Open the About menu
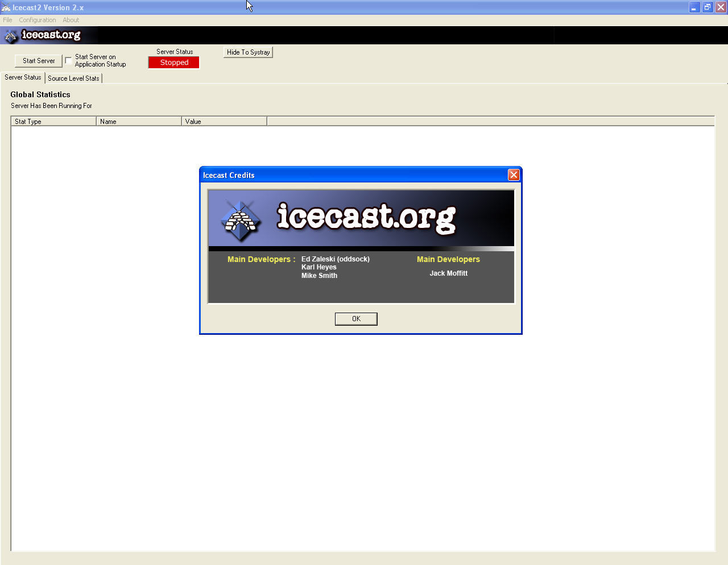This screenshot has width=728, height=565. tap(71, 20)
